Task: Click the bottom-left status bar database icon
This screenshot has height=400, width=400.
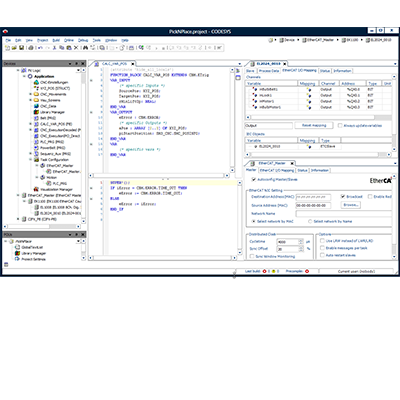Action: tap(6, 265)
